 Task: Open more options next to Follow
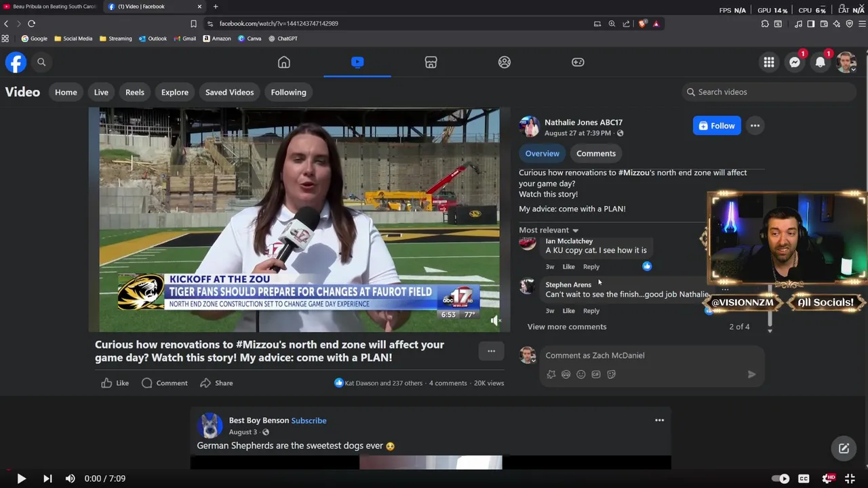point(755,125)
